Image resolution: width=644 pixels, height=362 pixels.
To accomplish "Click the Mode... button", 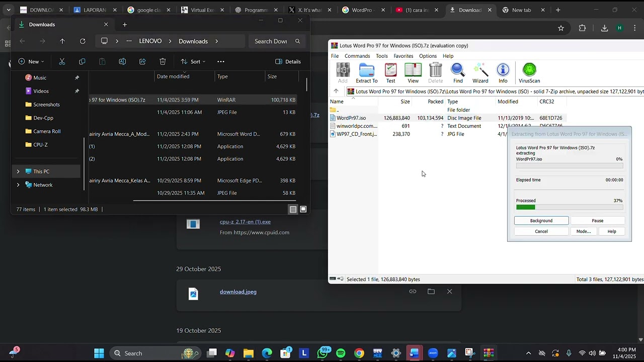I will pos(584,231).
